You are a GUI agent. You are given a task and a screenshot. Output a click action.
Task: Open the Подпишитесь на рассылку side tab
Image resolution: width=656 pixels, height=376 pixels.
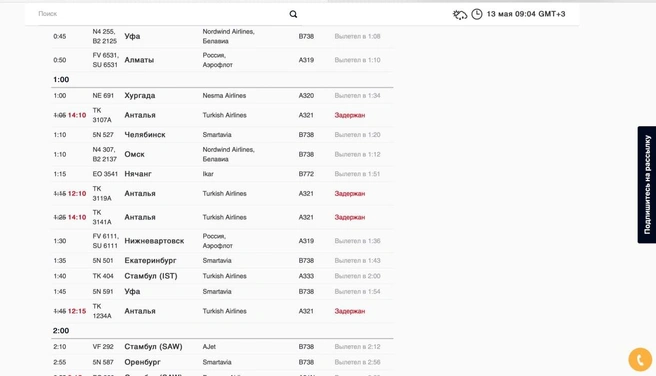click(x=647, y=184)
